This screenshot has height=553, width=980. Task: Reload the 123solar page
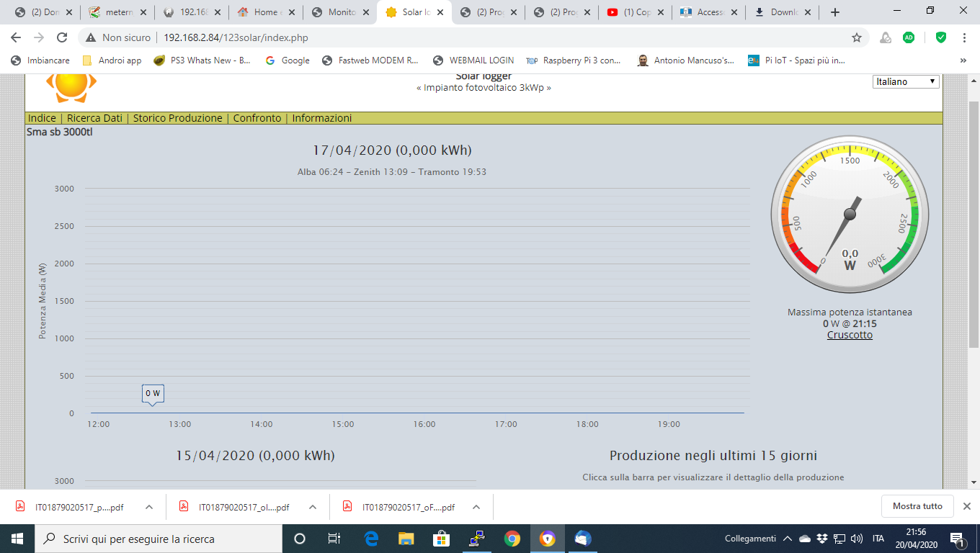tap(62, 37)
